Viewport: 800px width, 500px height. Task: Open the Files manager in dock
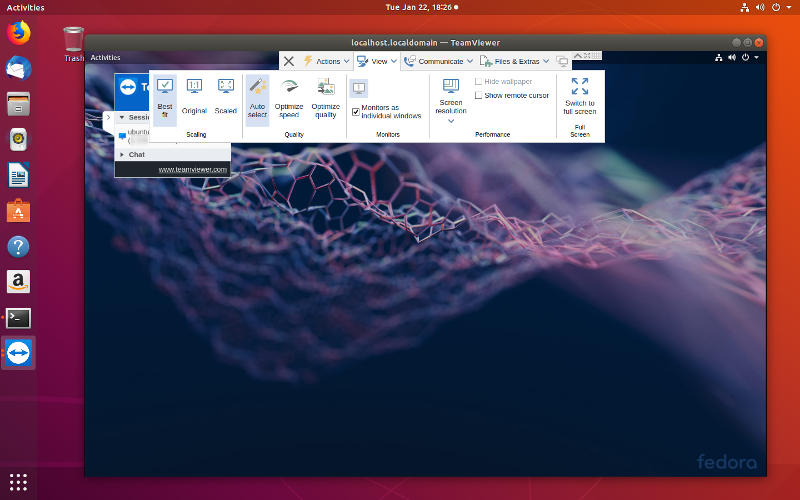click(x=18, y=104)
